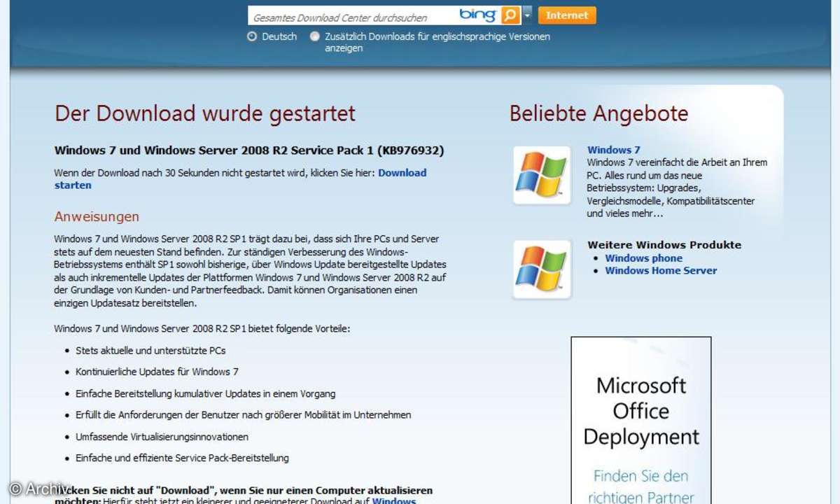The width and height of the screenshot is (840, 504).
Task: Click the "Der Download wurde gestartet" heading
Action: point(205,113)
